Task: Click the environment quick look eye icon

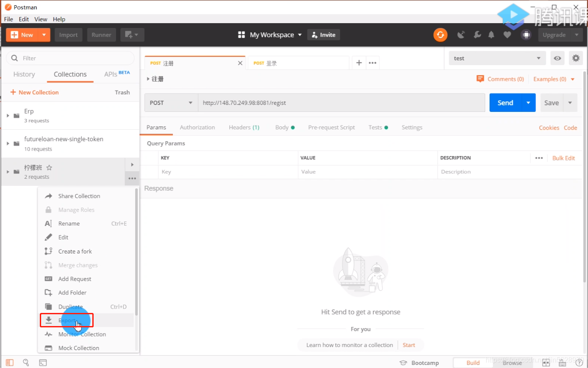Action: click(557, 58)
